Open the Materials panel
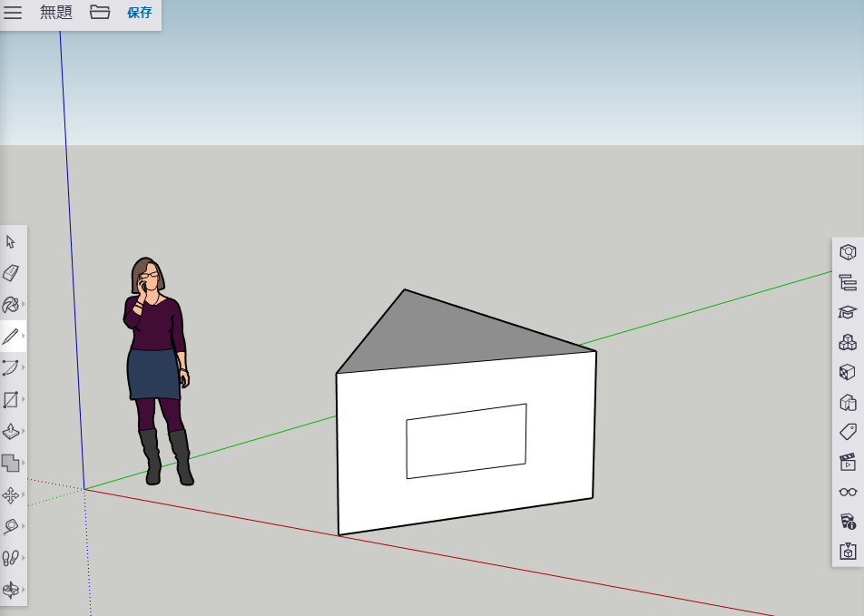Image resolution: width=864 pixels, height=616 pixels. (x=848, y=373)
